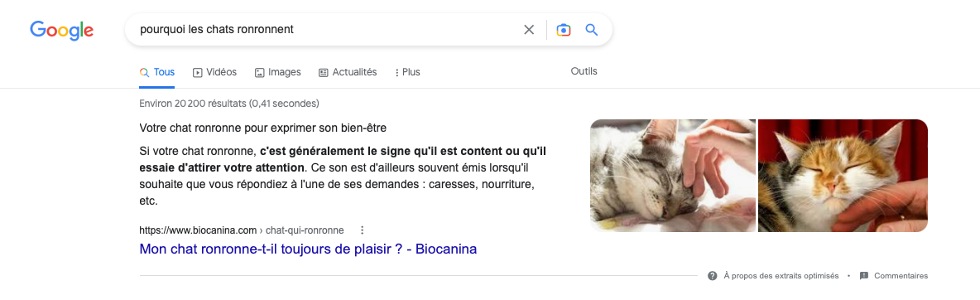
Task: Focus the search box containing pourquoi les chats
Action: (x=325, y=30)
